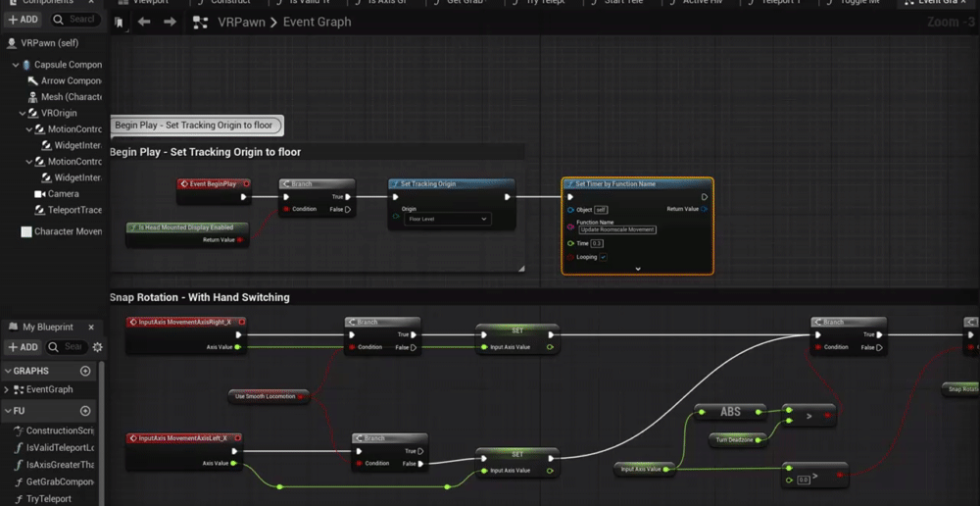This screenshot has height=506, width=980.
Task: Collapse the FU functions section
Action: [x=8, y=411]
